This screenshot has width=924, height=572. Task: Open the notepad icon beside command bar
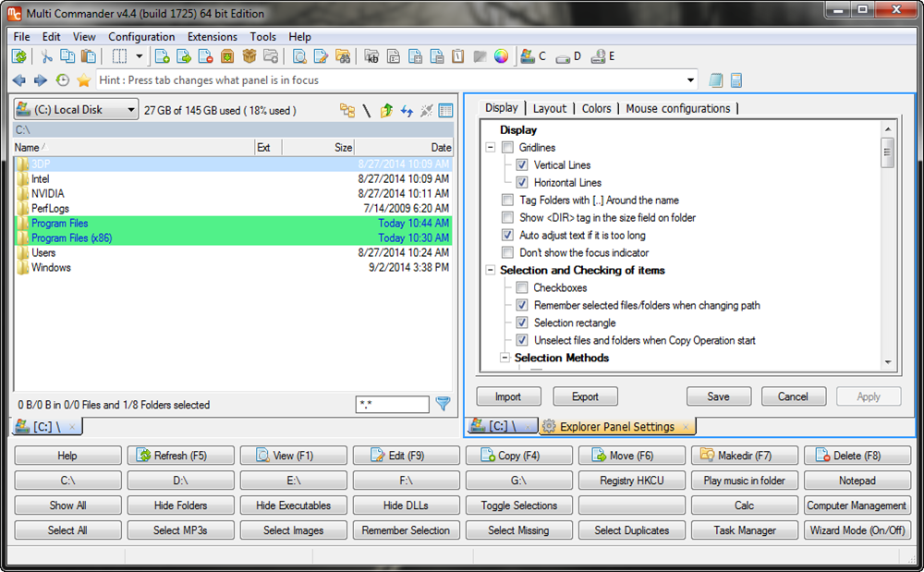coord(716,80)
